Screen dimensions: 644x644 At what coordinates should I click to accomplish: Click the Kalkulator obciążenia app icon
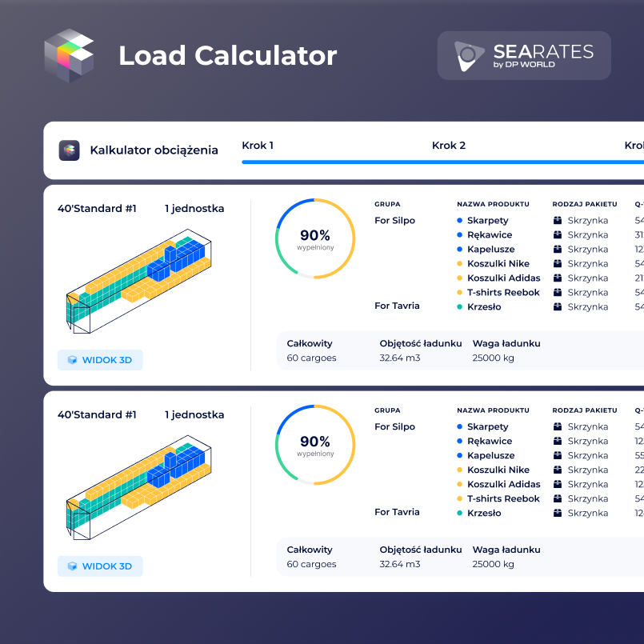(x=69, y=150)
